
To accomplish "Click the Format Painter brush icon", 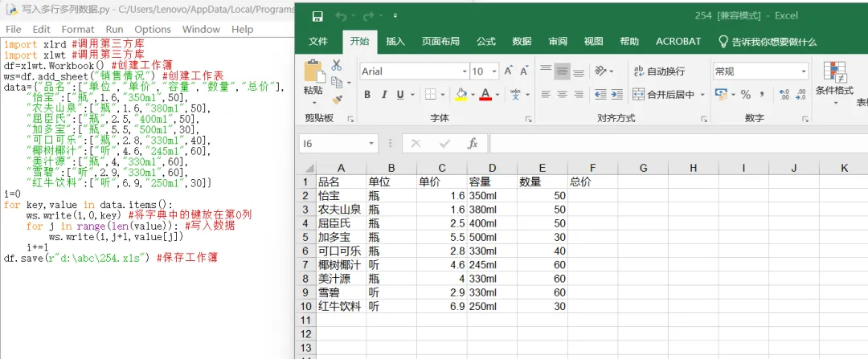I will [x=337, y=99].
